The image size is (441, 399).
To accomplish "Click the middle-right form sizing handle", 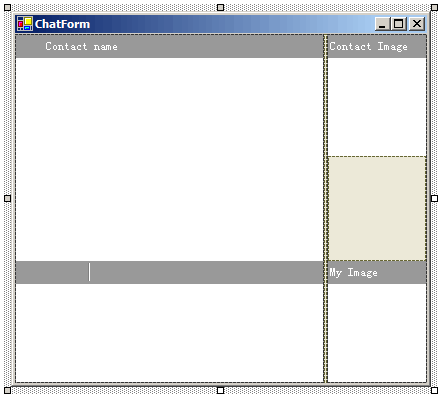I will (x=434, y=199).
